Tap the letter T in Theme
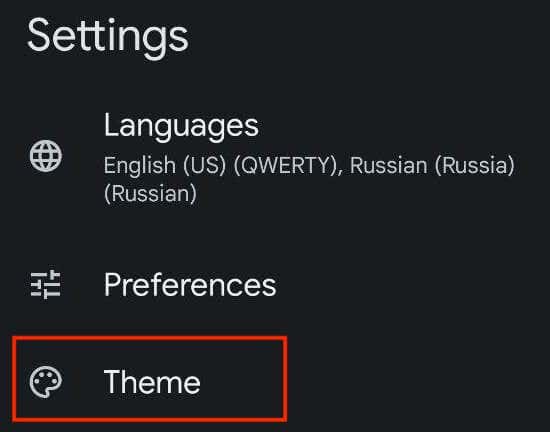 pyautogui.click(x=113, y=382)
